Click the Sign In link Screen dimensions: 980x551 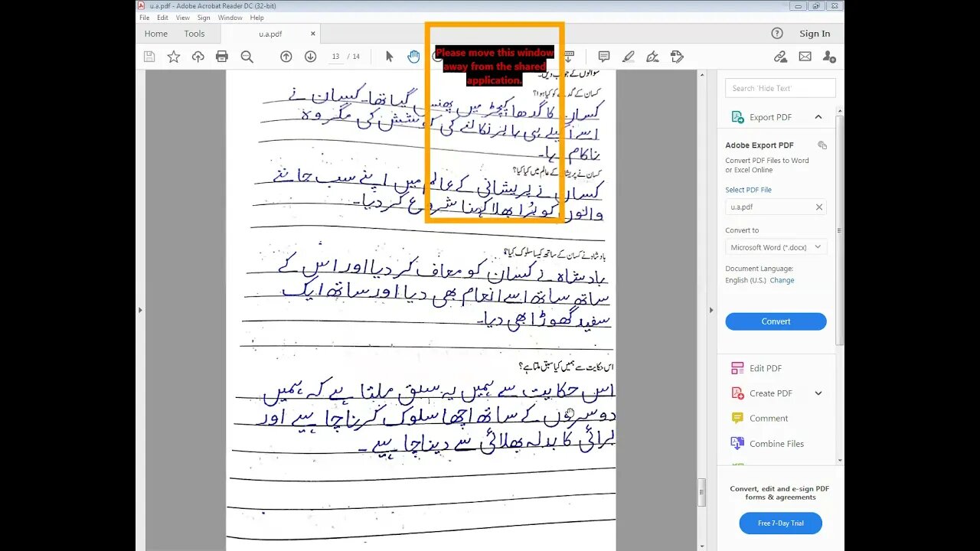click(x=815, y=34)
